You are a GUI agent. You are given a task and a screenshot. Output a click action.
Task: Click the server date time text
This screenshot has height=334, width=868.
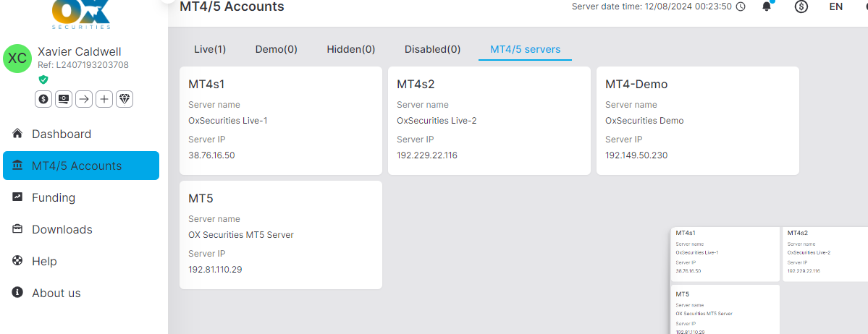(x=652, y=7)
